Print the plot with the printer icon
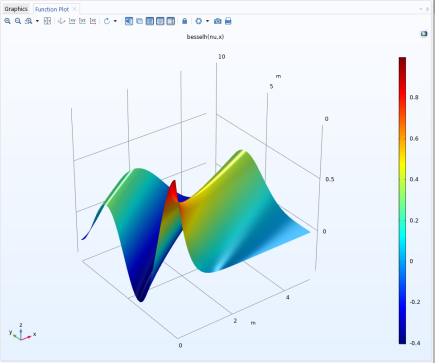435x363 pixels. (x=228, y=21)
